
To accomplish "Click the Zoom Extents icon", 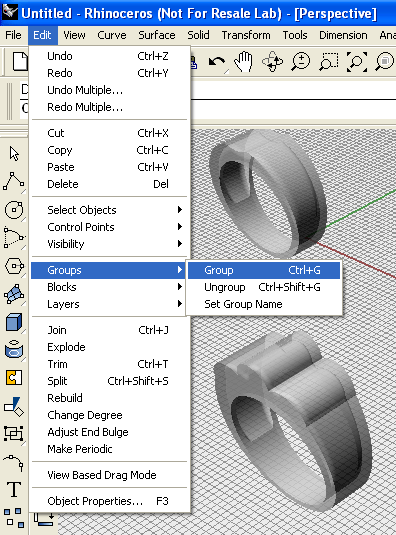I will coord(357,62).
